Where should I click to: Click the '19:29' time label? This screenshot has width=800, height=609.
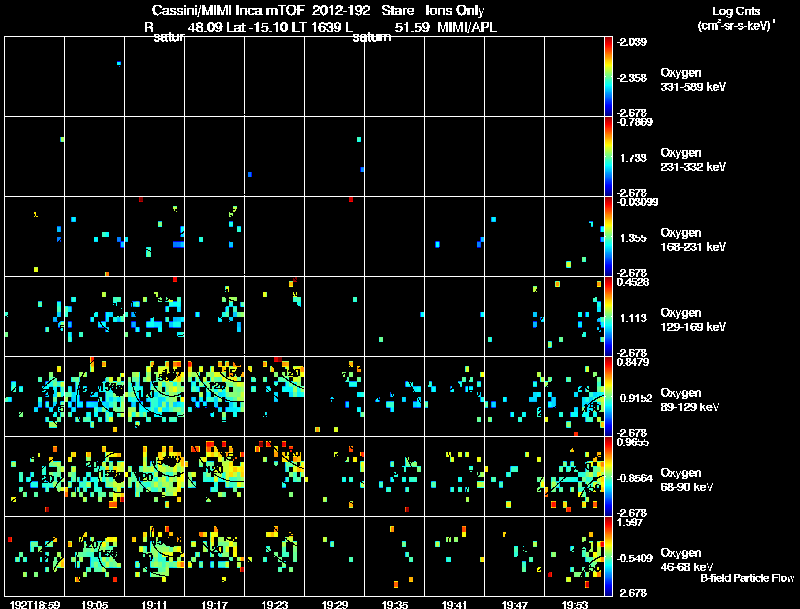point(335,605)
